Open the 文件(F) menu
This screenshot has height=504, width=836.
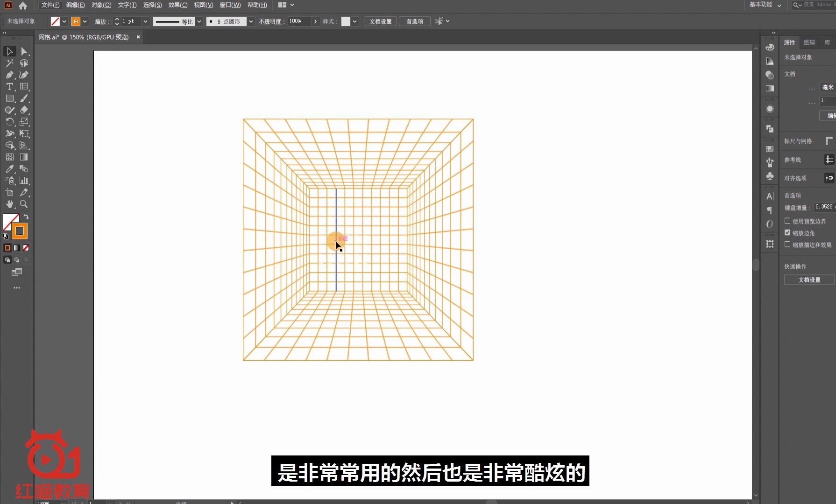point(50,5)
